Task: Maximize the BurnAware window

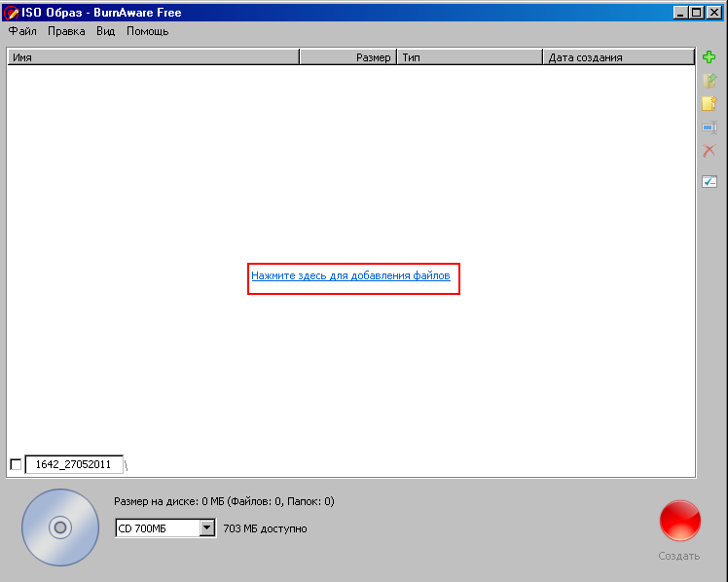Action: (x=697, y=13)
